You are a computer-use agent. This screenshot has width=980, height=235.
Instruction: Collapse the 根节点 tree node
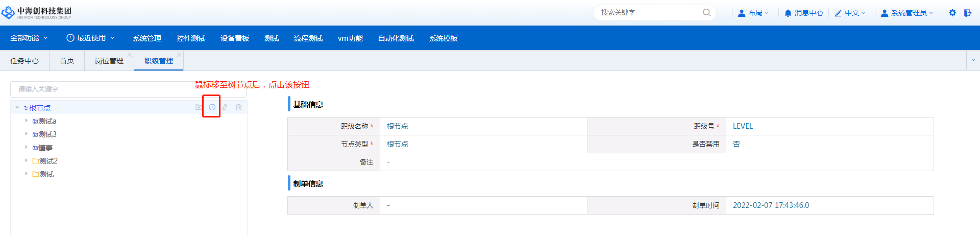tap(17, 108)
